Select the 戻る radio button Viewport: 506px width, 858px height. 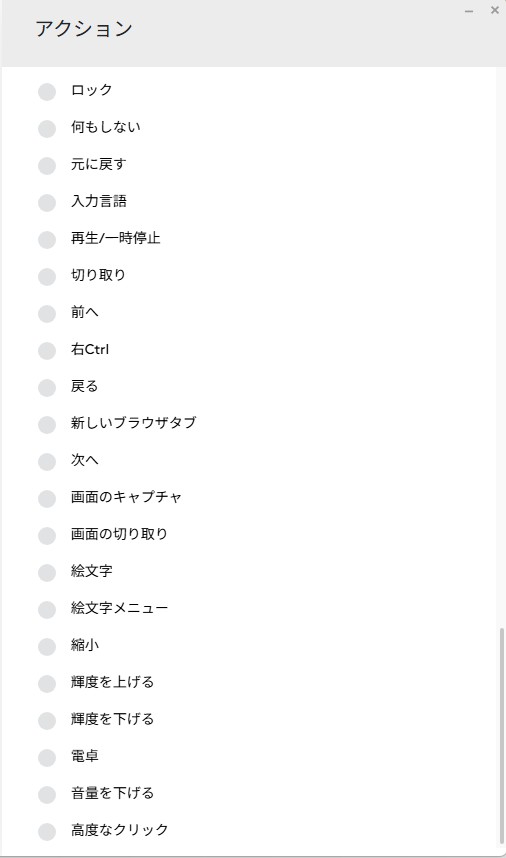(x=47, y=387)
